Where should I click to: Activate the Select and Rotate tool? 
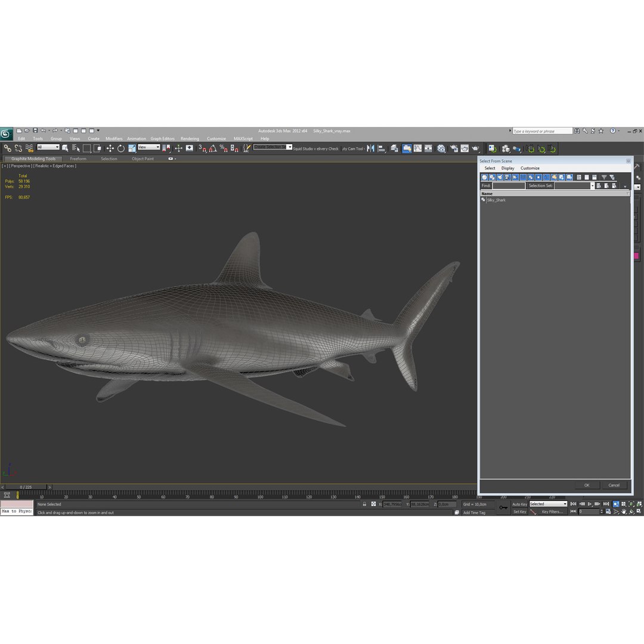[120, 148]
